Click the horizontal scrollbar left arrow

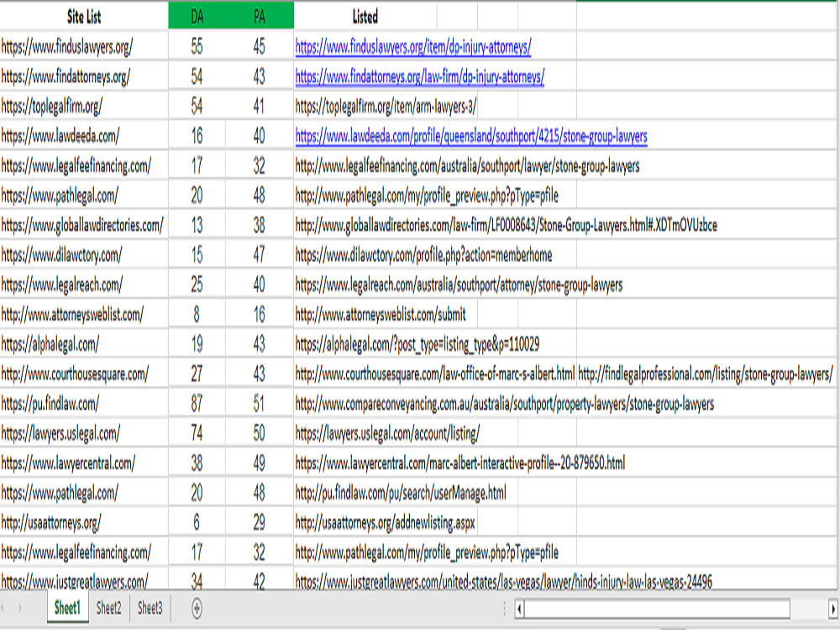(519, 608)
